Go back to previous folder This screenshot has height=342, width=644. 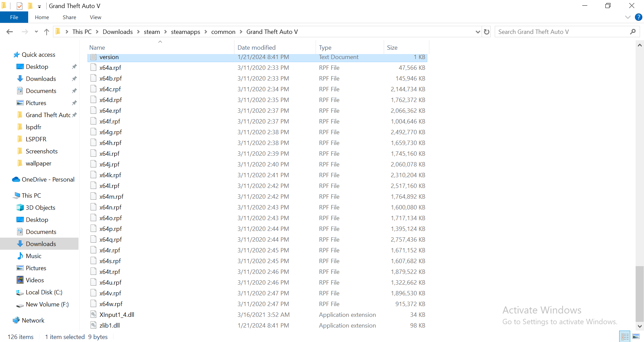pyautogui.click(x=9, y=32)
